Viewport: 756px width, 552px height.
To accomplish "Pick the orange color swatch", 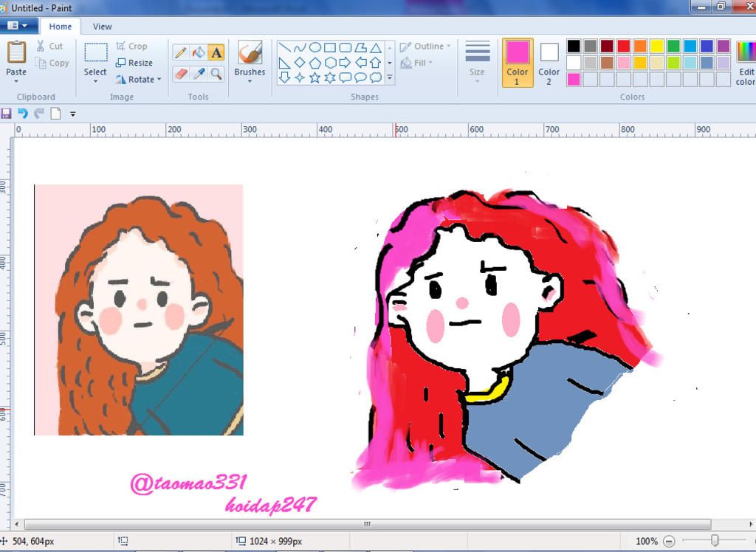I will (640, 46).
